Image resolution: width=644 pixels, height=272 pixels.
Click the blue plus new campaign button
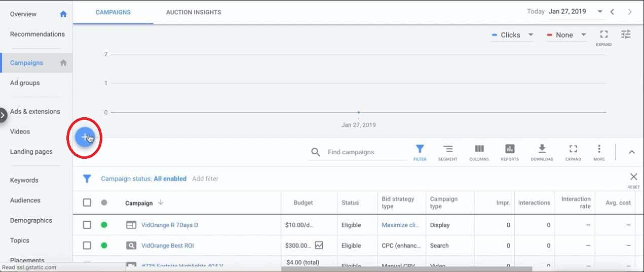tap(85, 137)
